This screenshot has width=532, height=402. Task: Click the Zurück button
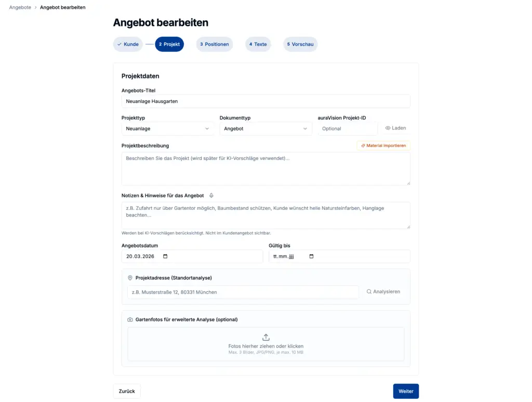pos(127,391)
